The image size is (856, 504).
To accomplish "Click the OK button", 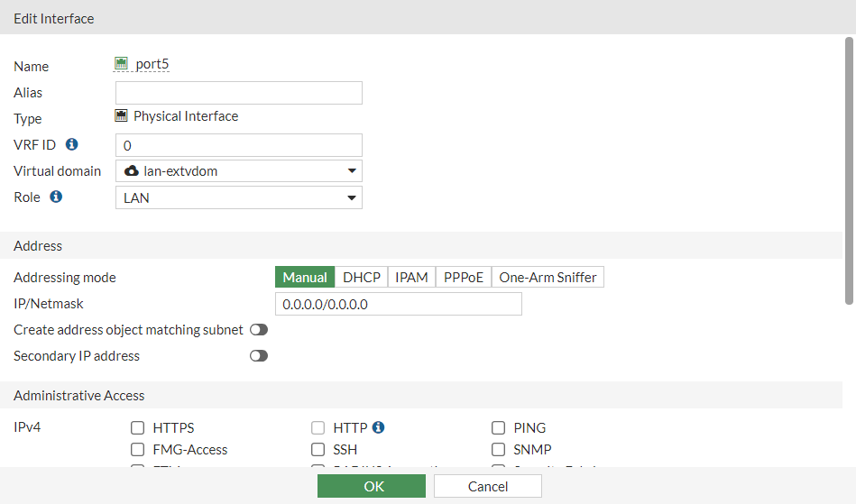I will pos(371,486).
